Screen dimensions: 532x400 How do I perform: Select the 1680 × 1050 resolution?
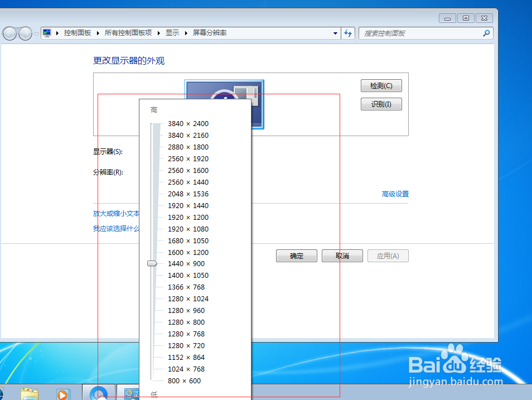coord(188,241)
